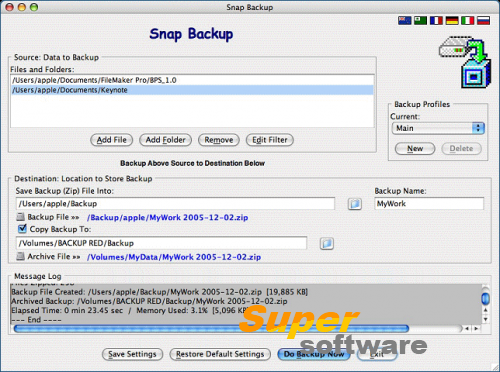Image resolution: width=500 pixels, height=372 pixels.
Task: Click the Message Log horizontal scrollbar thumb
Action: pyautogui.click(x=211, y=329)
